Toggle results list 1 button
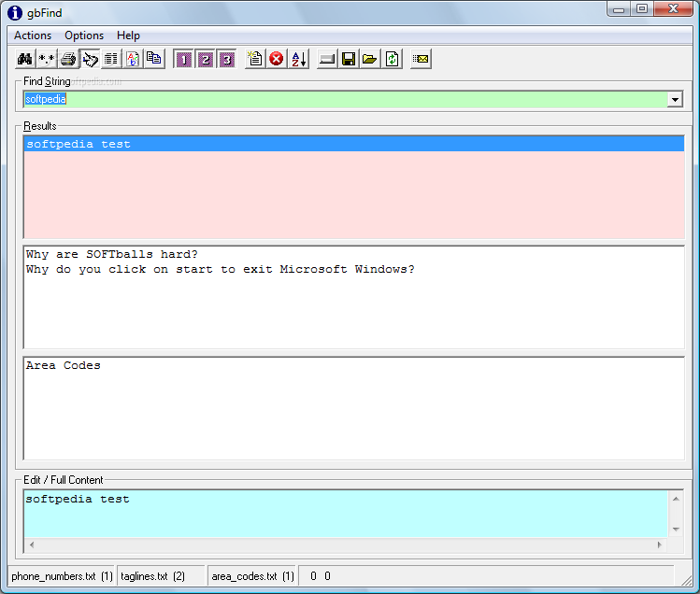This screenshot has height=594, width=700. point(184,59)
